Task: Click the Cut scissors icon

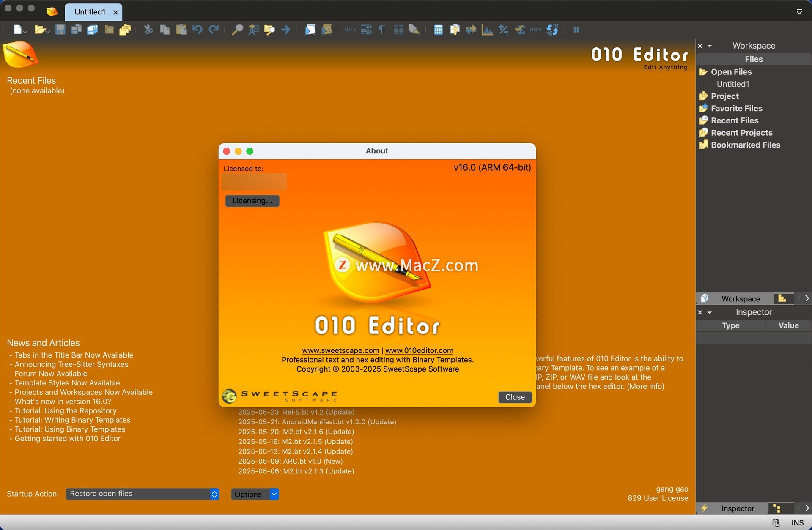Action: 148,30
